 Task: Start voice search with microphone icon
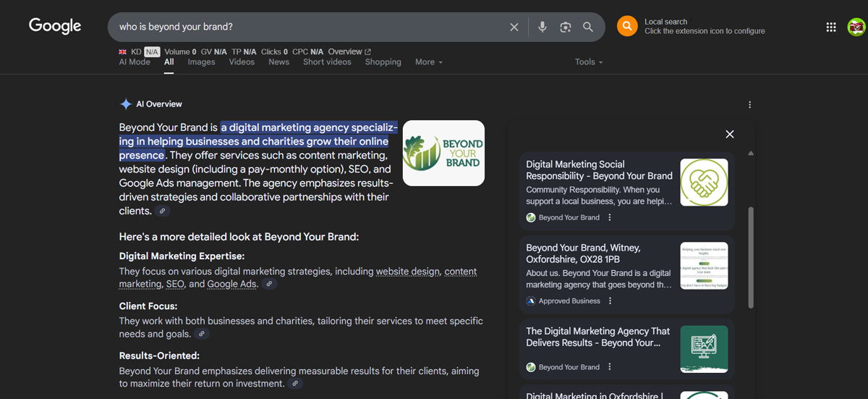coord(542,27)
